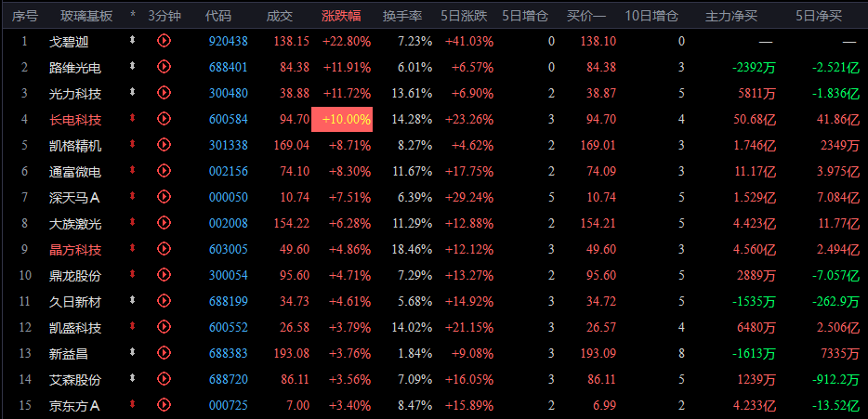The height and width of the screenshot is (419, 868).
Task: Sort by 5日净买 column header
Action: (819, 16)
